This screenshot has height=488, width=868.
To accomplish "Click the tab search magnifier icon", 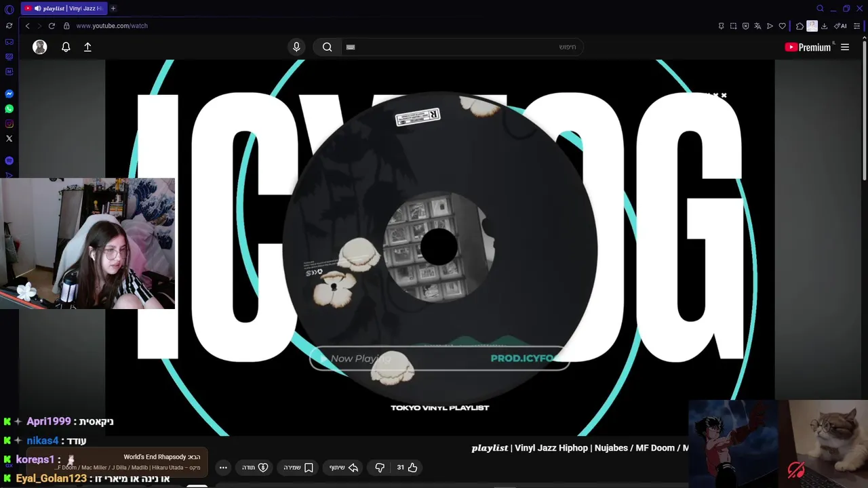I will pyautogui.click(x=820, y=8).
